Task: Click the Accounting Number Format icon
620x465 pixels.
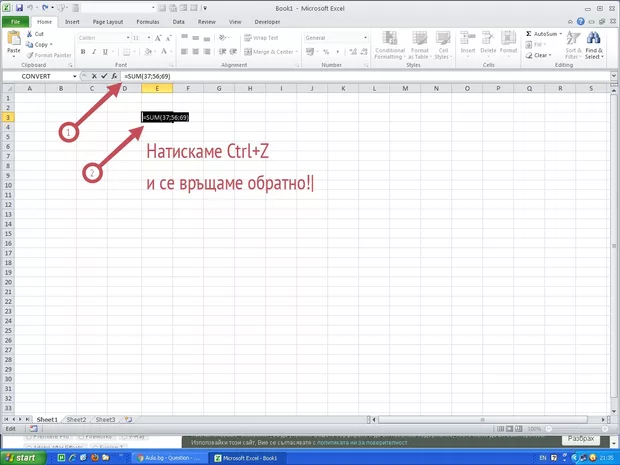Action: (x=310, y=52)
